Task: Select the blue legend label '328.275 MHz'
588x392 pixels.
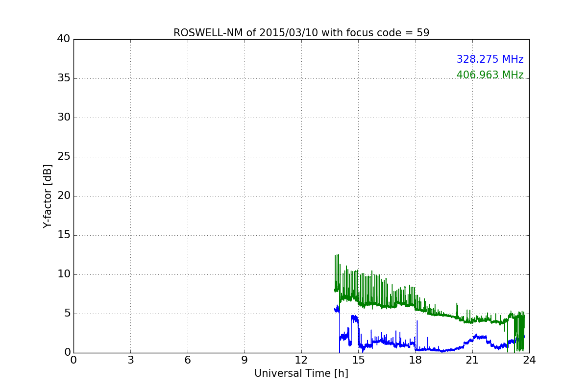Action: coord(490,59)
